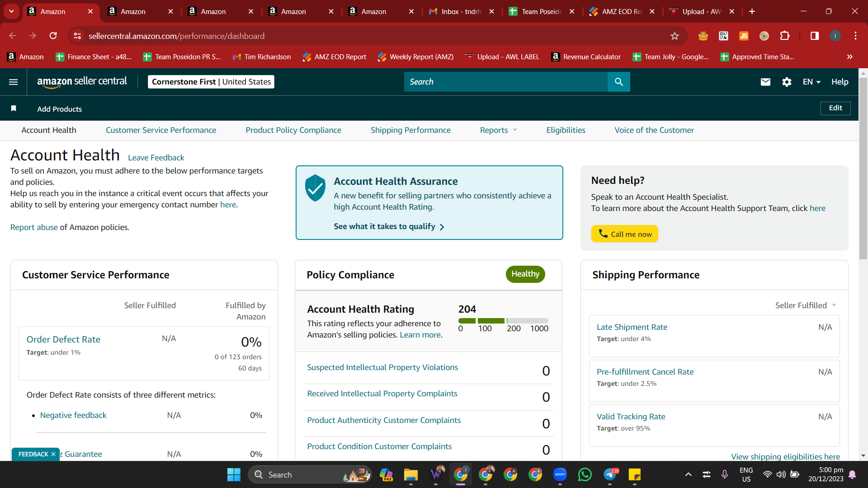Open the Revenue Calculator bookmark
The width and height of the screenshot is (868, 488).
click(586, 56)
